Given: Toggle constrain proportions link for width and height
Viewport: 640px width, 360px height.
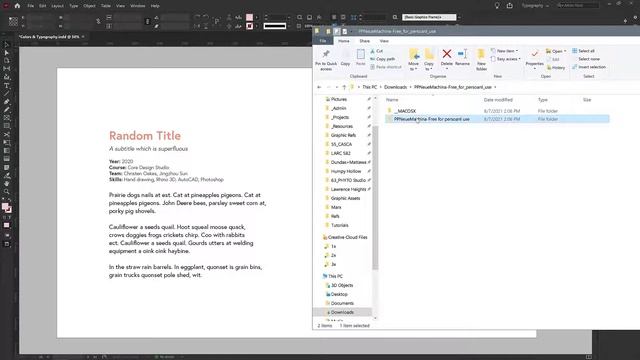Looking at the screenshot, I should 98,22.
